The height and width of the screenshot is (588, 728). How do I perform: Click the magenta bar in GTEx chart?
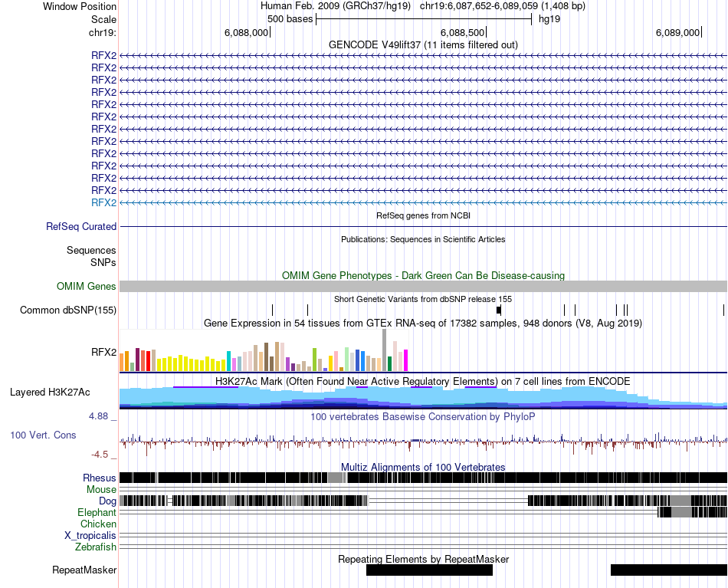(406, 360)
